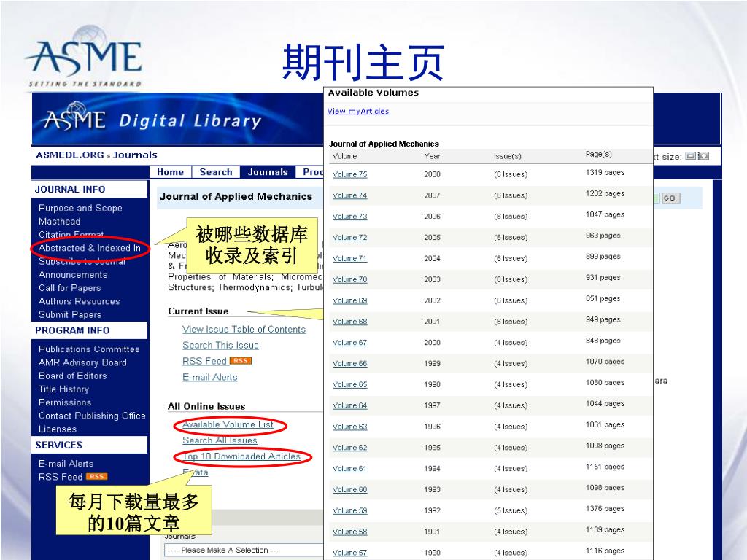747x560 pixels.
Task: Click Journals breadcrumb
Action: point(135,155)
